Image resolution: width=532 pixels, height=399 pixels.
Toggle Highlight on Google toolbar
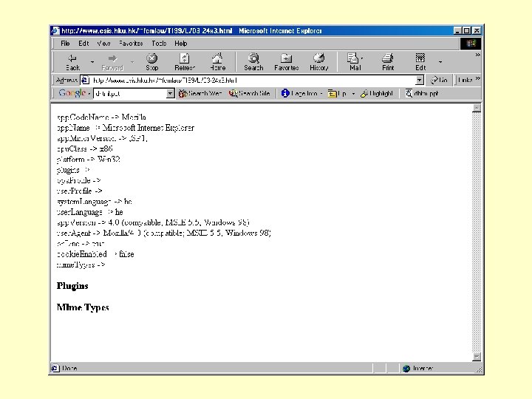(376, 93)
